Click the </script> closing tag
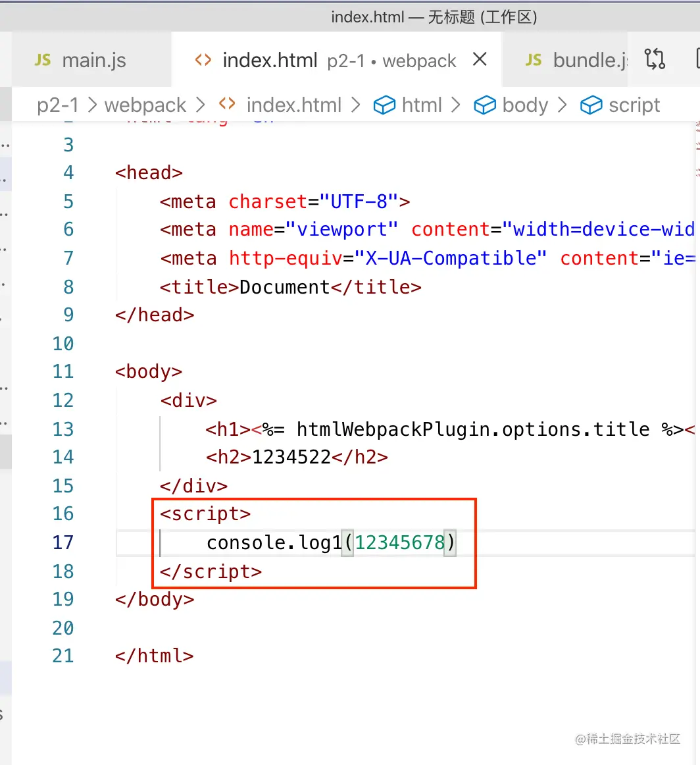 (x=211, y=571)
